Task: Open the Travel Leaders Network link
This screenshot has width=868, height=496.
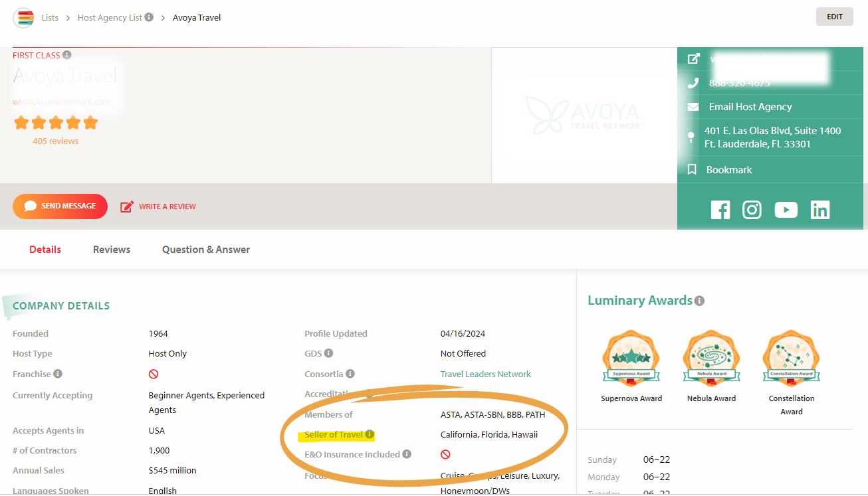Action: point(486,374)
